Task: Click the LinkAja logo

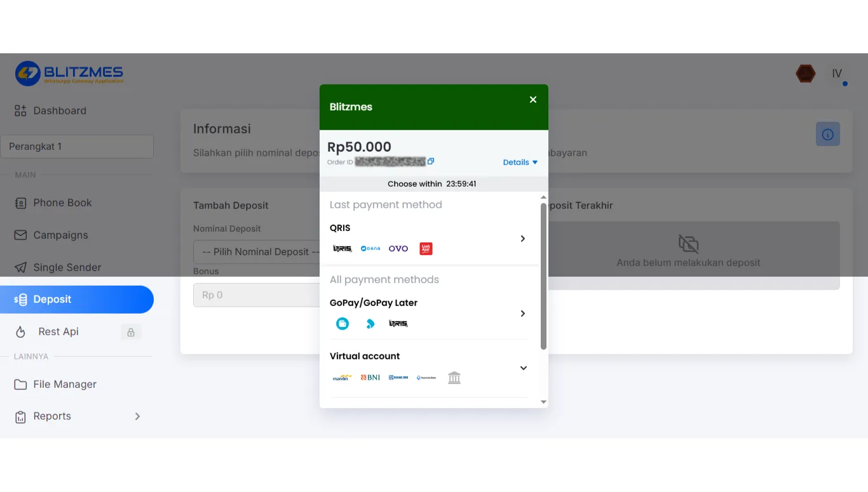Action: click(426, 249)
